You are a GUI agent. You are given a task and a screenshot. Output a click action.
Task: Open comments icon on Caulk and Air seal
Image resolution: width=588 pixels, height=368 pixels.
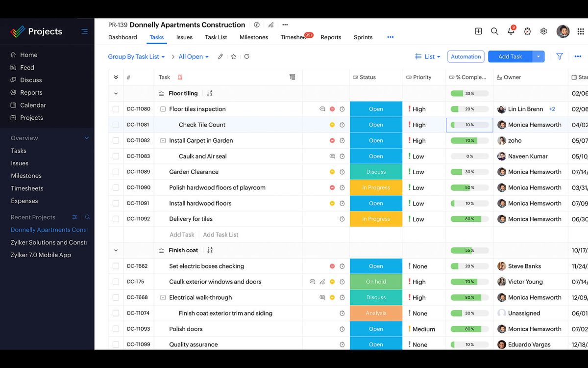332,156
